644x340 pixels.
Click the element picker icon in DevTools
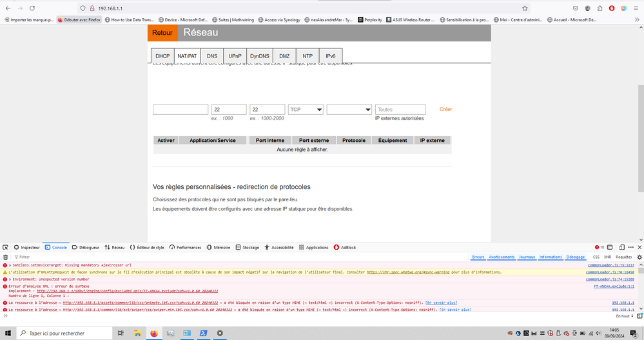[x=5, y=247]
